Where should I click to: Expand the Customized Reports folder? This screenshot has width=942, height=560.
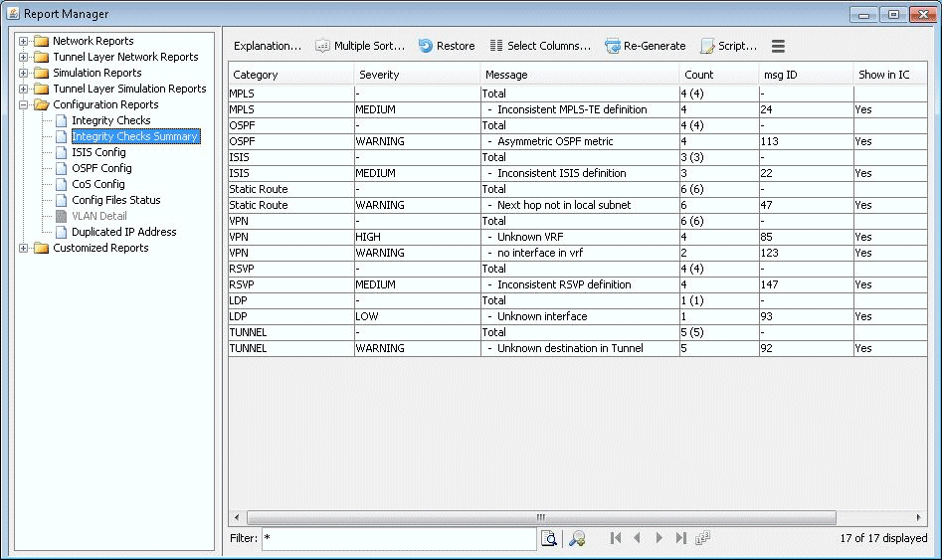(24, 248)
